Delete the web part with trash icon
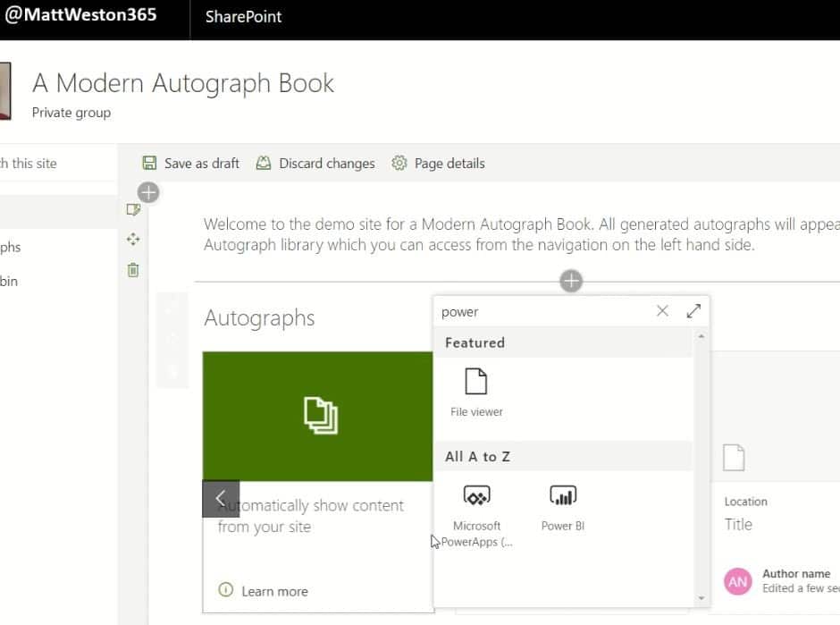Image resolution: width=840 pixels, height=625 pixels. pyautogui.click(x=133, y=270)
